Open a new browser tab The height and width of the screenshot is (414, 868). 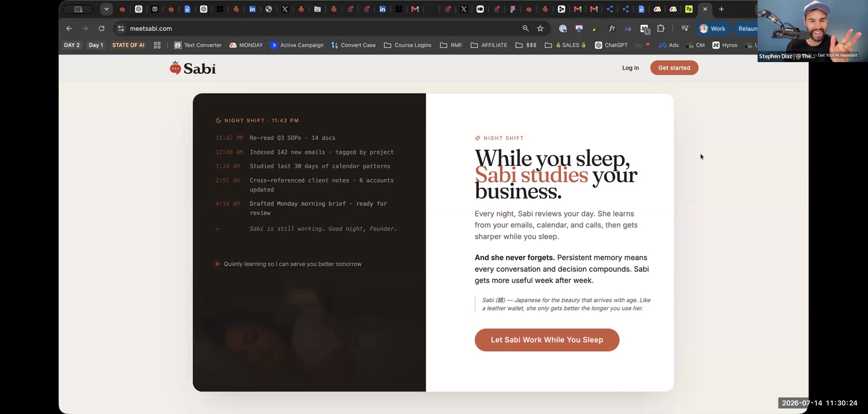coord(721,9)
